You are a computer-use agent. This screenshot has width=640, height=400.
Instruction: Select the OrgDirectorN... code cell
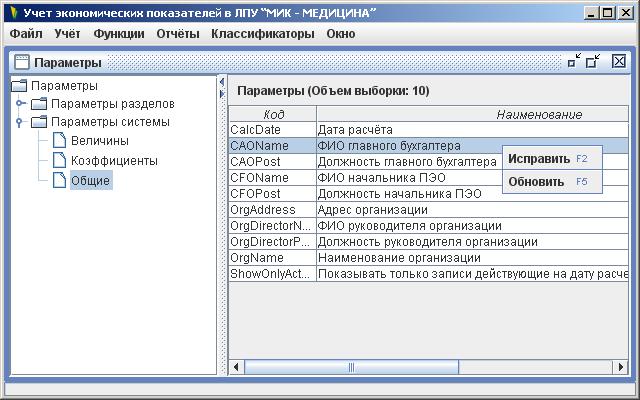click(x=273, y=226)
